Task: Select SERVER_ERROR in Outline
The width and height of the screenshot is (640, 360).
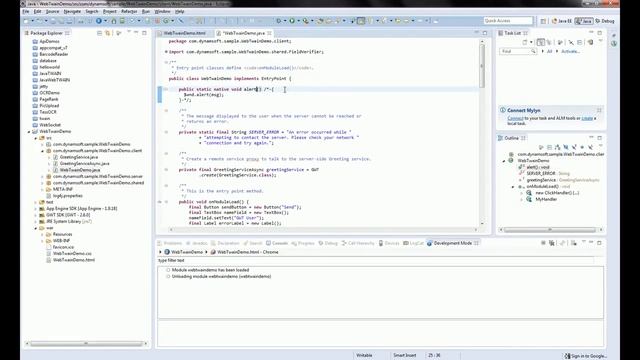Action: [540, 173]
